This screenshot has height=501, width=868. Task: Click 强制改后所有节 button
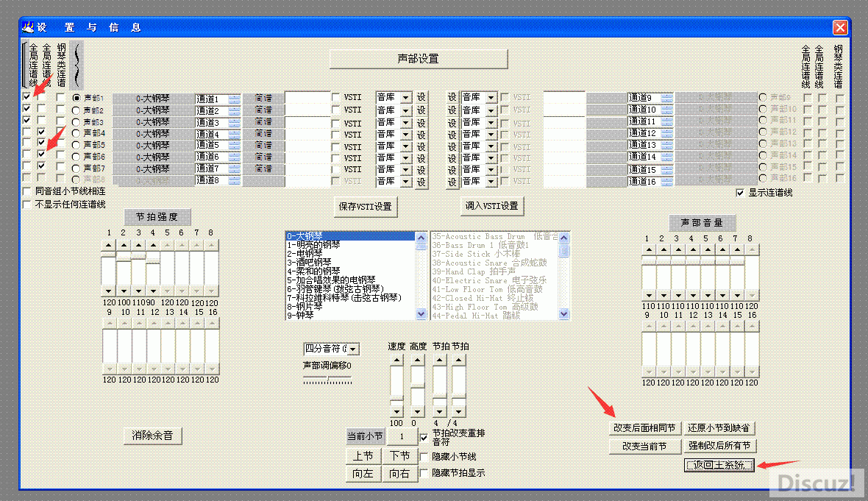click(x=719, y=446)
